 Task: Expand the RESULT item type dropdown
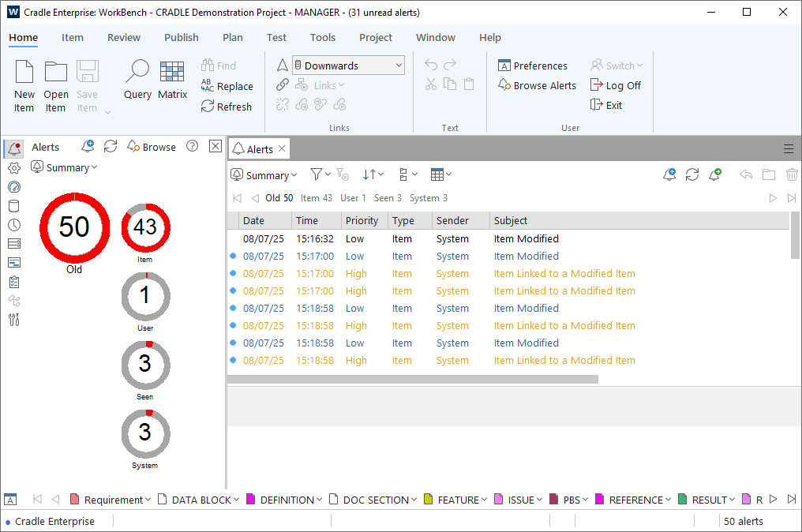pos(732,500)
